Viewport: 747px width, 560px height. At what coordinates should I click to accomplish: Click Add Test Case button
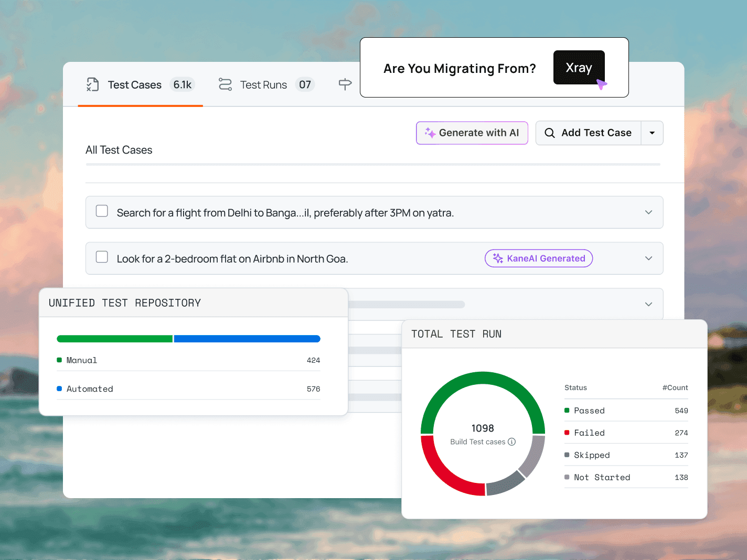[x=588, y=133]
